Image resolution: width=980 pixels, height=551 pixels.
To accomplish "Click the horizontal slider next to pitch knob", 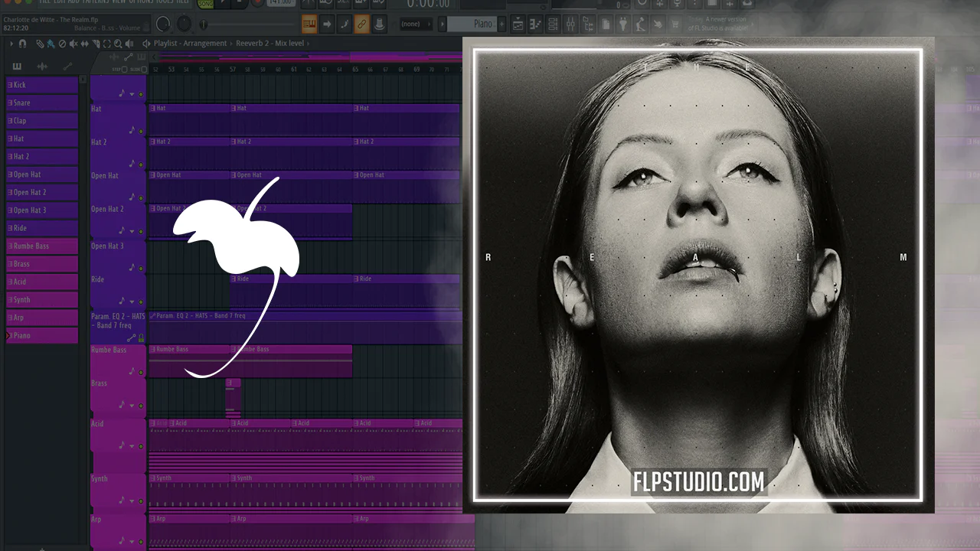I will (x=247, y=25).
